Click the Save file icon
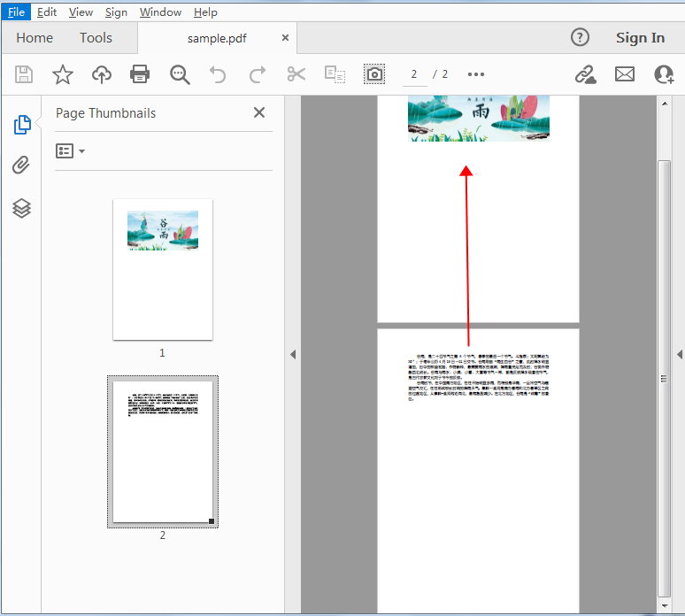The image size is (685, 616). click(24, 74)
